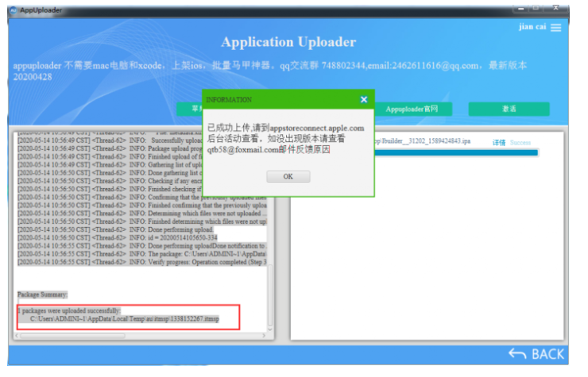Select the 1338152267.itmsp path line
This screenshot has height=377, width=588.
[125, 318]
